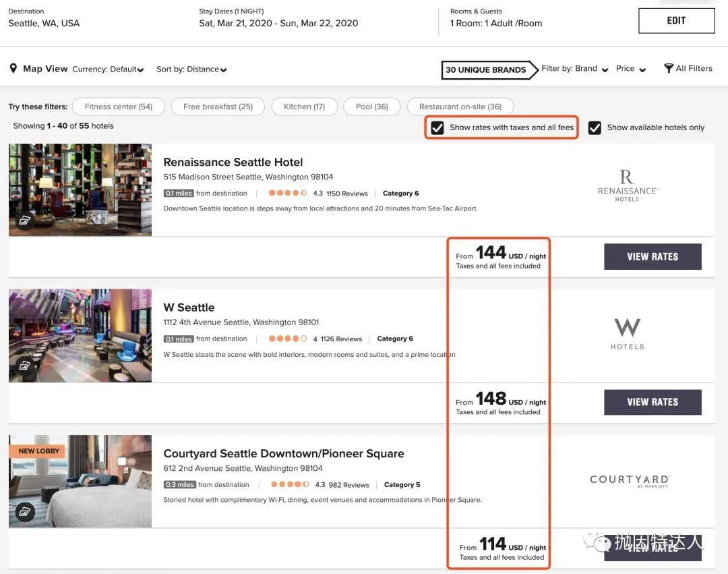Open 982 Reviews for Courtyard Seattle Downtown

point(348,485)
